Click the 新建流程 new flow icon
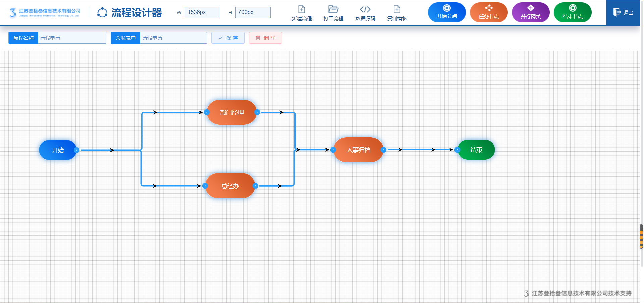 point(301,9)
